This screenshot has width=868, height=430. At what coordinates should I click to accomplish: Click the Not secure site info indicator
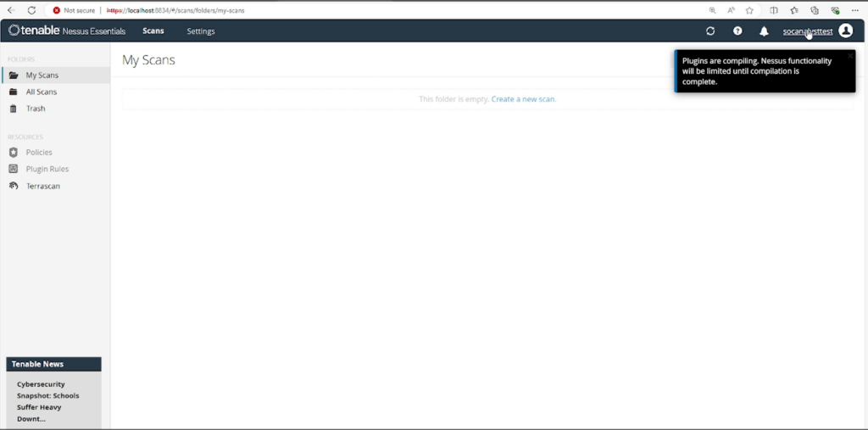coord(74,10)
